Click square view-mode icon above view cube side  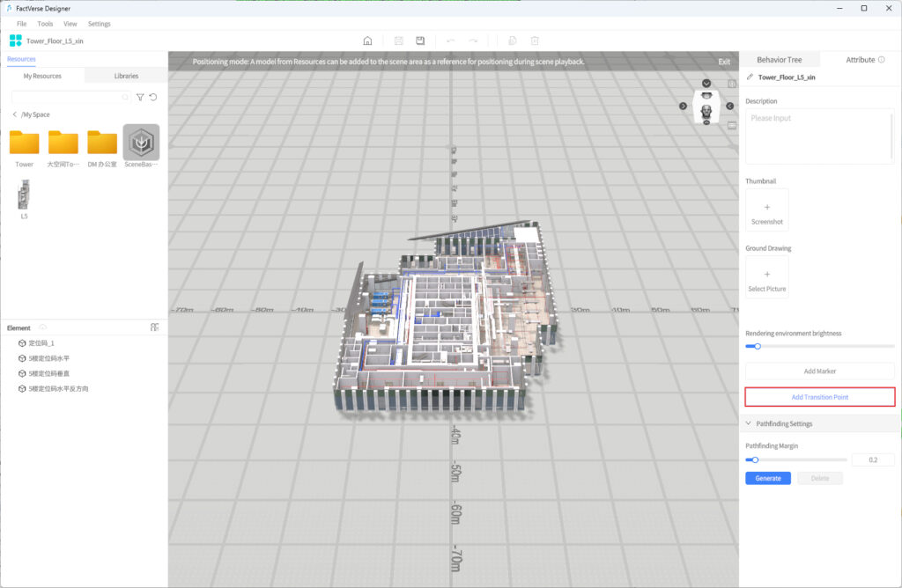pos(732,84)
